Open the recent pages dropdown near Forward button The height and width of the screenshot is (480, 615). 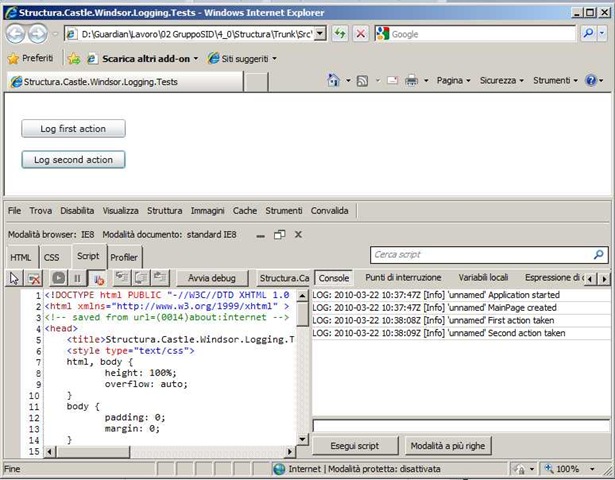pos(55,34)
